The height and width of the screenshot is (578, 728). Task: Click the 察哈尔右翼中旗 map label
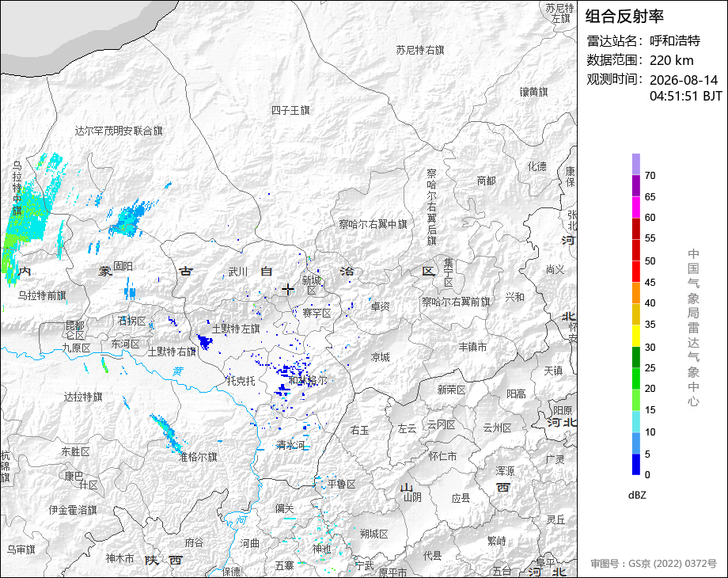[373, 224]
